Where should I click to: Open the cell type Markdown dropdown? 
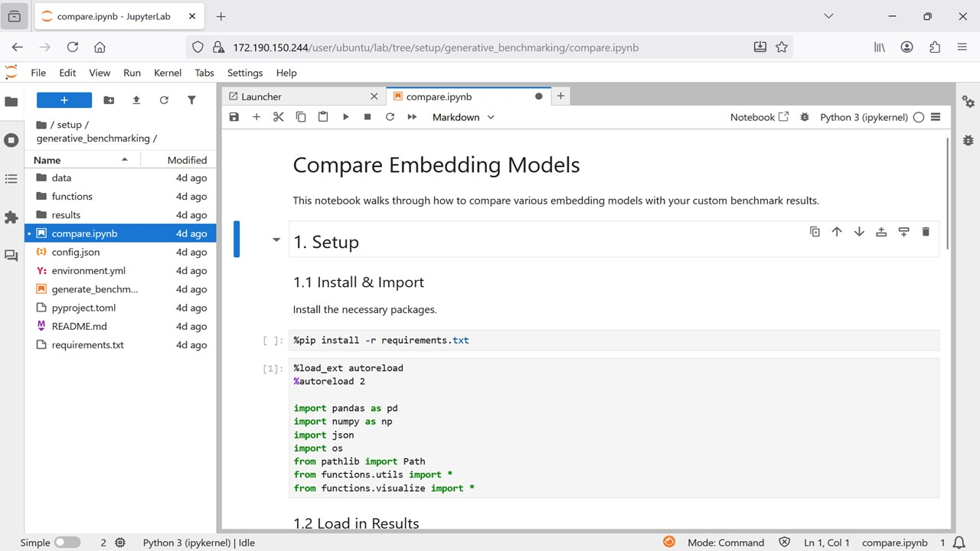click(x=463, y=117)
